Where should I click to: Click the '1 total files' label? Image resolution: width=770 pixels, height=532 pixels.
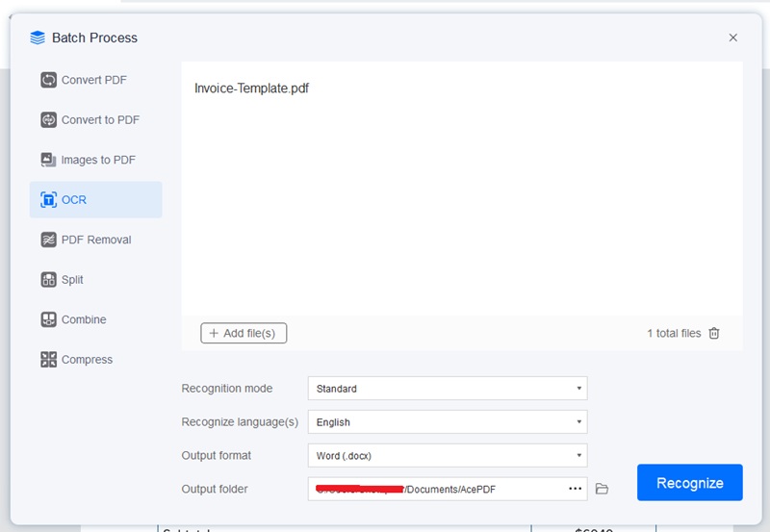click(x=674, y=333)
